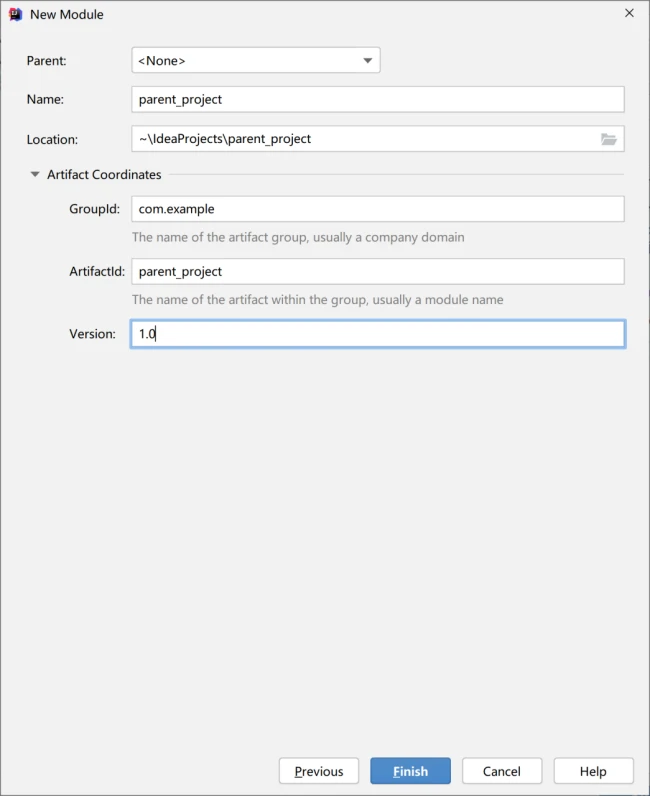Click the Artifact Coordinates heading label
Image resolution: width=650 pixels, height=796 pixels.
pos(104,174)
